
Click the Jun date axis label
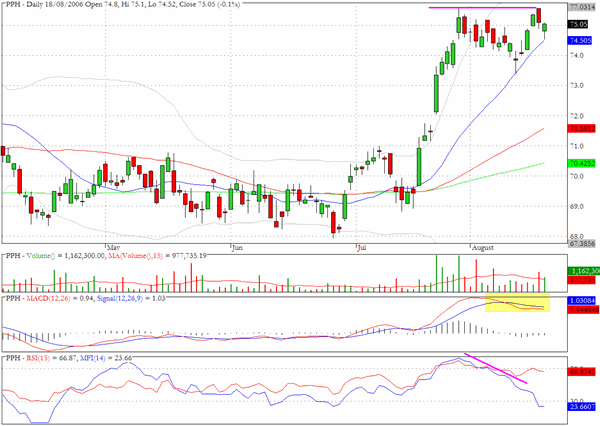coord(237,248)
